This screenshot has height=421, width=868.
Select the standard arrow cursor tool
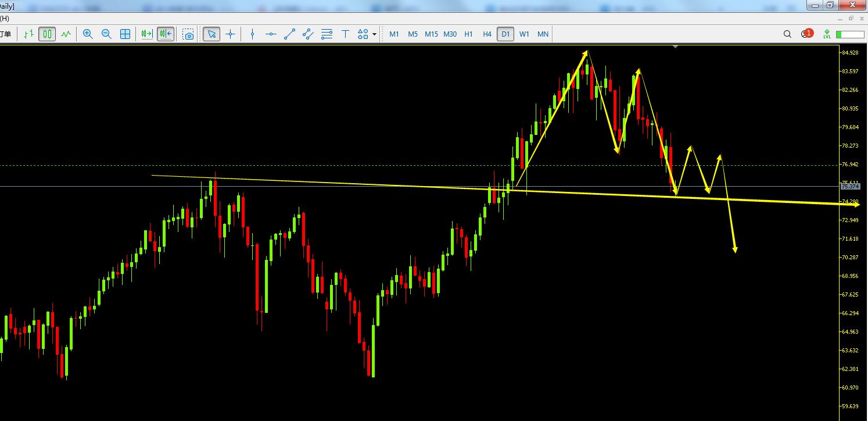(x=211, y=34)
